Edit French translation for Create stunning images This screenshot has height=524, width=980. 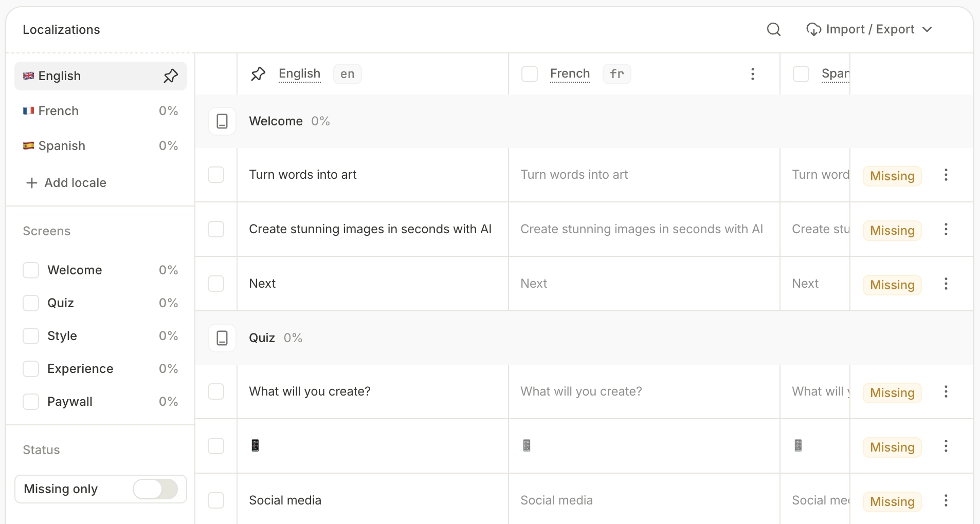pyautogui.click(x=644, y=229)
